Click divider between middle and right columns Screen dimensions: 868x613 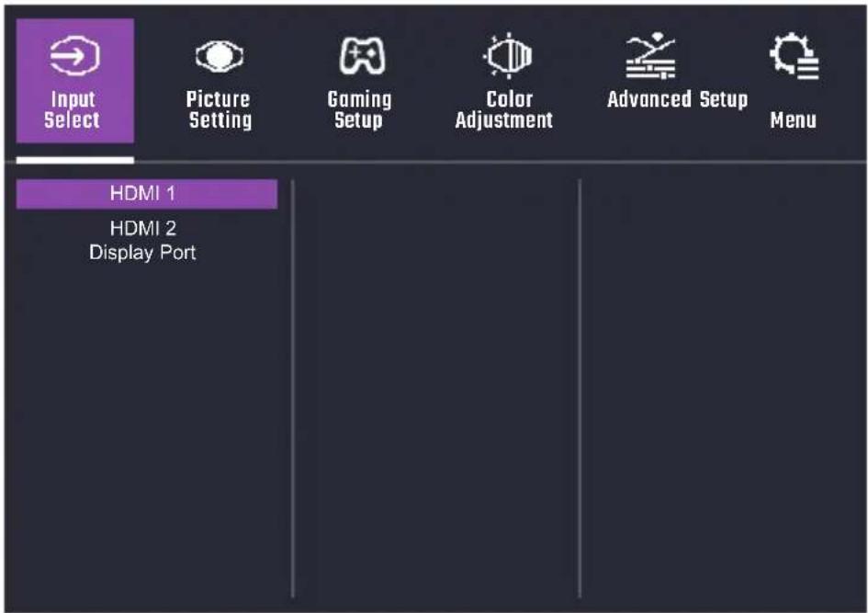click(x=580, y=388)
